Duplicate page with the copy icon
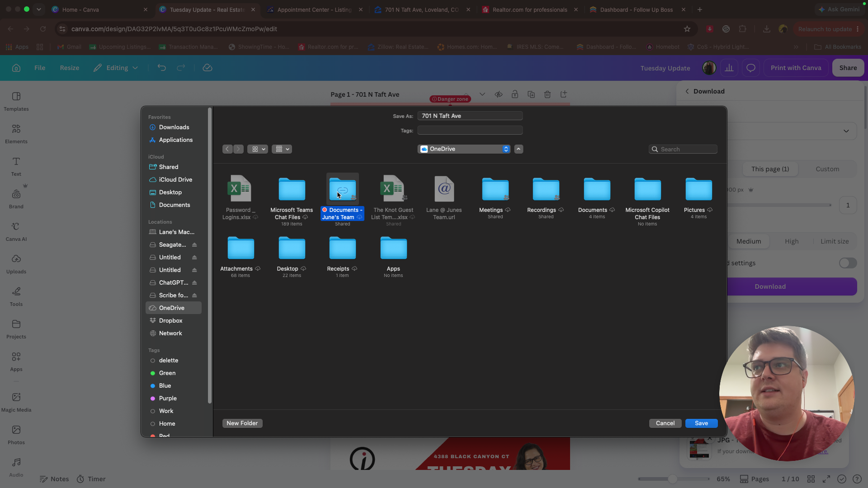The width and height of the screenshot is (868, 488). (x=531, y=94)
